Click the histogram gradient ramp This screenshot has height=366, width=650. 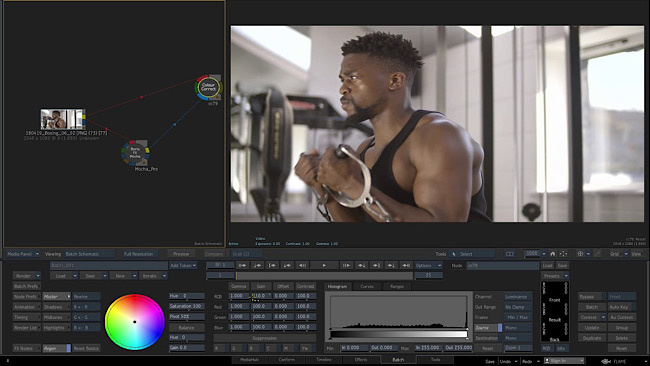point(399,334)
